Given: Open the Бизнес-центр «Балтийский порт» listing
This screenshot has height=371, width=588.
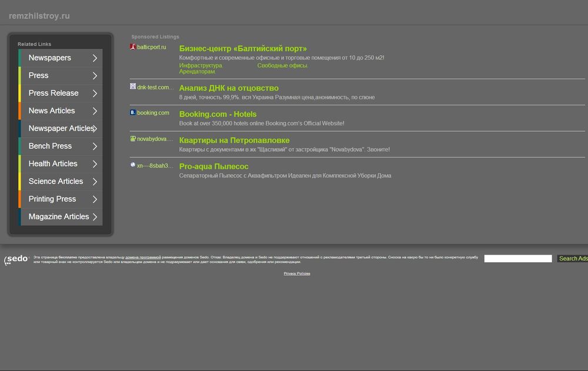Looking at the screenshot, I should tap(243, 48).
